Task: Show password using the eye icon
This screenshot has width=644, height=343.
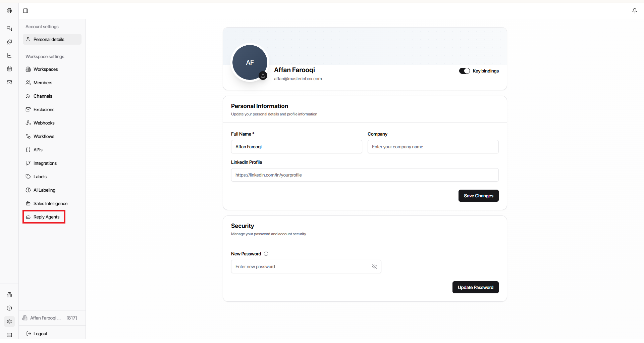Action: click(x=375, y=266)
